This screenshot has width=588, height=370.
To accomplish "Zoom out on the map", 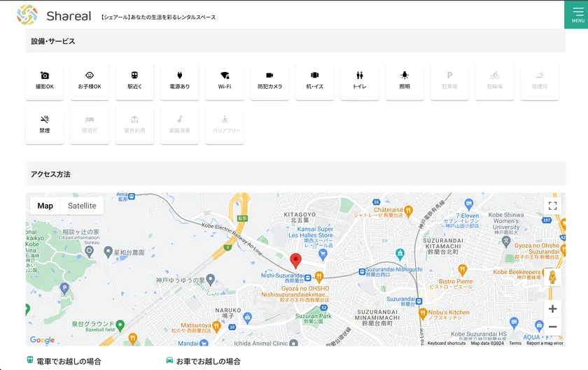I will click(552, 327).
